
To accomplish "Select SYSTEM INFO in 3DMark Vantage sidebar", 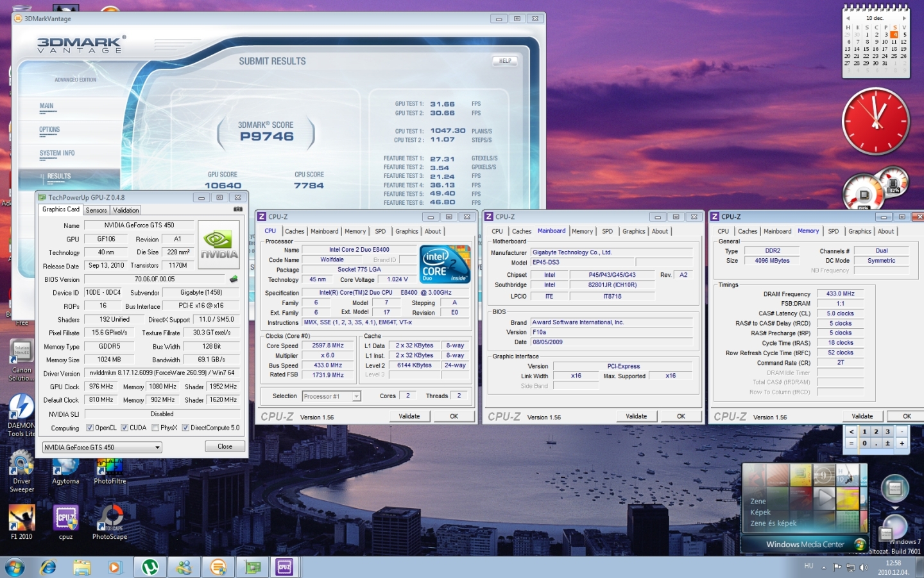I will 57,153.
